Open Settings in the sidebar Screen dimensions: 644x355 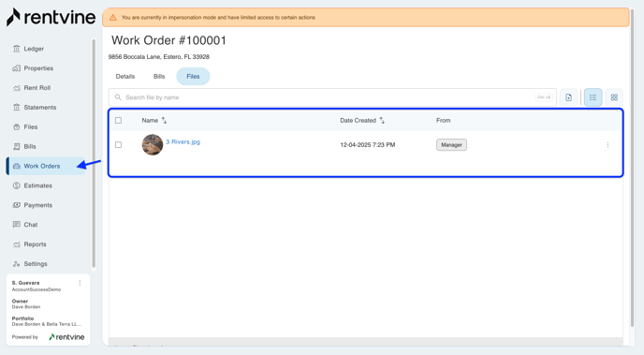pos(36,264)
